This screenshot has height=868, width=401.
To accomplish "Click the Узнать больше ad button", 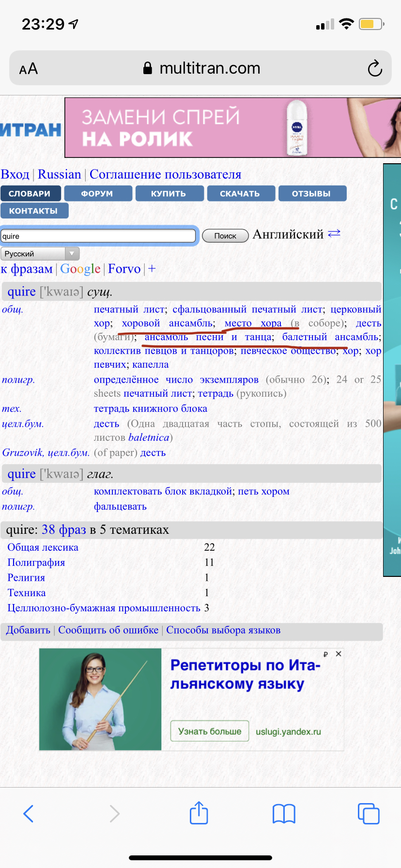I will coord(209,731).
